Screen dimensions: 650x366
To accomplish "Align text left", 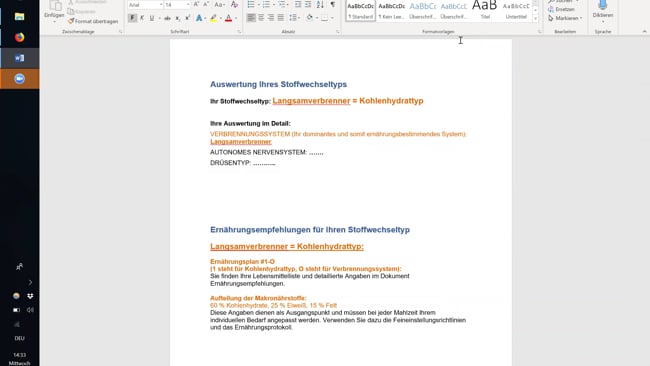I will 251,18.
